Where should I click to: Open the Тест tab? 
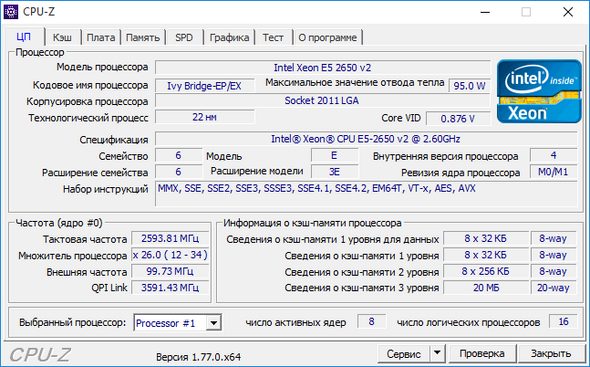tap(273, 38)
